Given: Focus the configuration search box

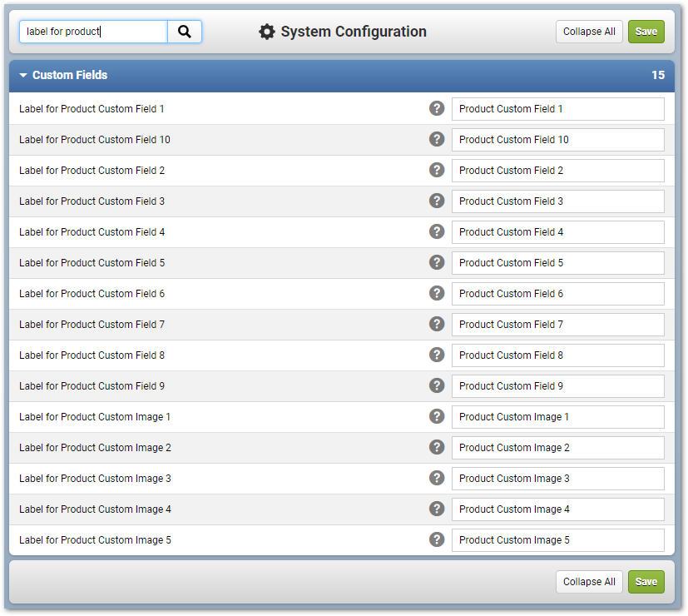Looking at the screenshot, I should pos(93,32).
